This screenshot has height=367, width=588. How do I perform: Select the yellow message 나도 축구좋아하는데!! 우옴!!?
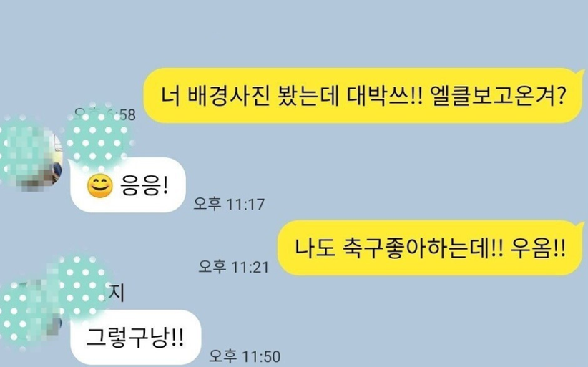pos(431,248)
